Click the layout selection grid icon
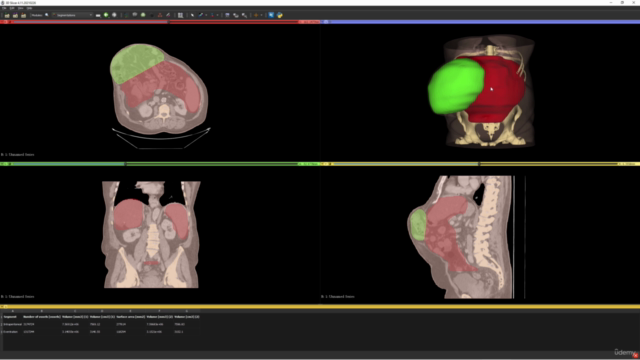 click(x=180, y=15)
